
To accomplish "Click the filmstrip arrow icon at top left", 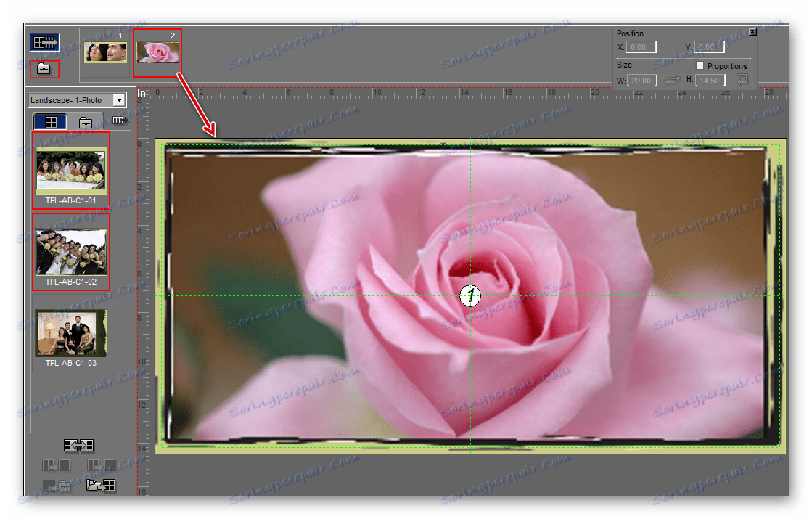I will [x=44, y=42].
